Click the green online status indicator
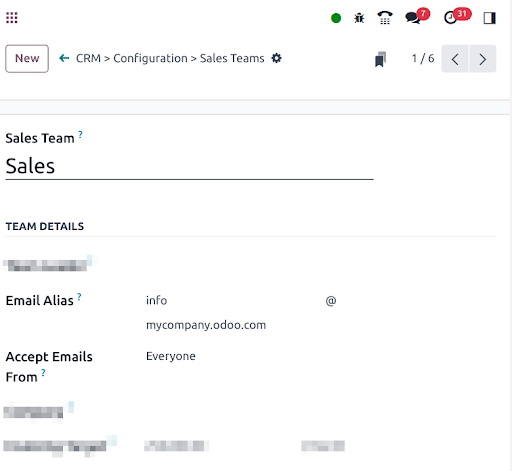This screenshot has height=471, width=512. click(x=336, y=18)
